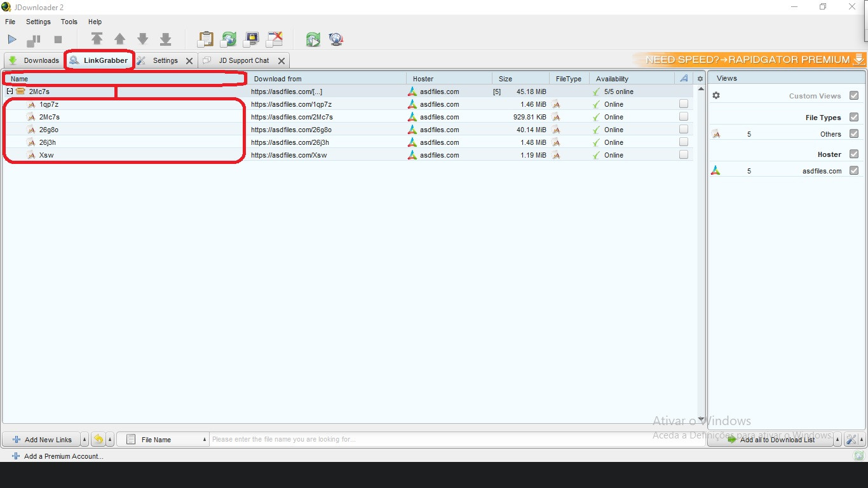Open the File menu
The height and width of the screenshot is (488, 868).
[x=10, y=22]
